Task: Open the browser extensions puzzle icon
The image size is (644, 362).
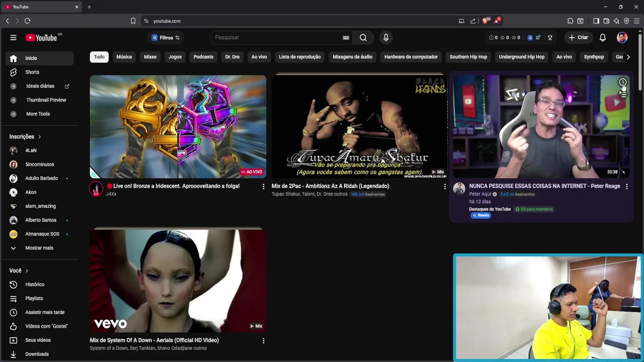Action: click(x=570, y=21)
